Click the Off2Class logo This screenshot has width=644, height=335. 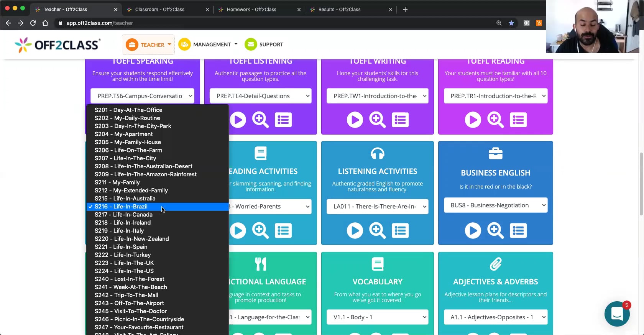point(58,45)
